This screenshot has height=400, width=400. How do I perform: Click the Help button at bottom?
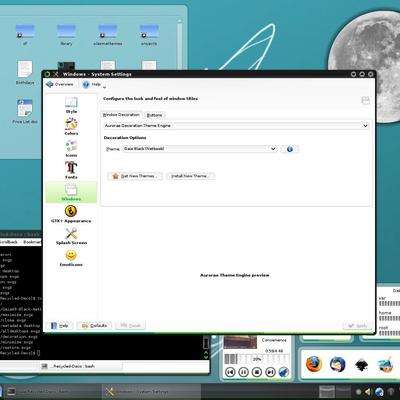click(60, 326)
